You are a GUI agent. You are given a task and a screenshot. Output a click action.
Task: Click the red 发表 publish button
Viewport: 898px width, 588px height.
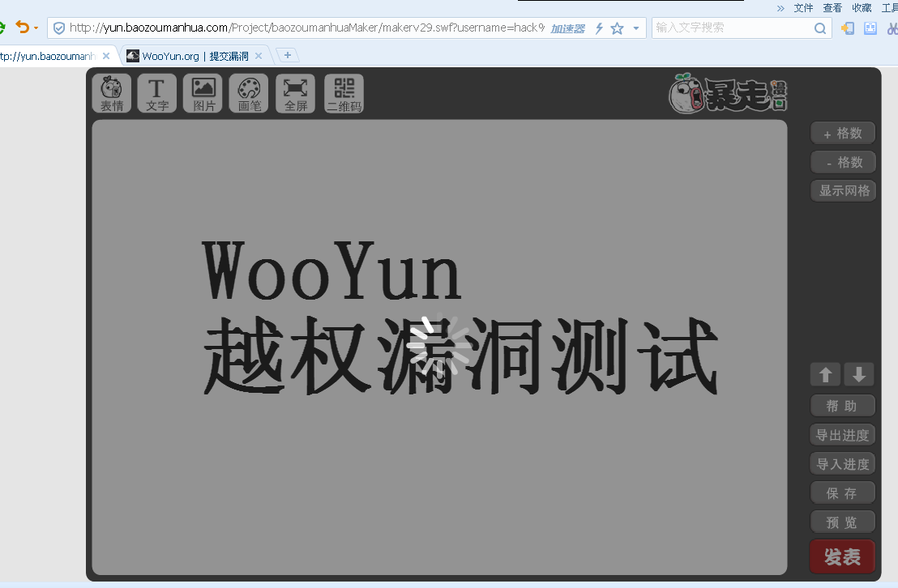coord(842,556)
